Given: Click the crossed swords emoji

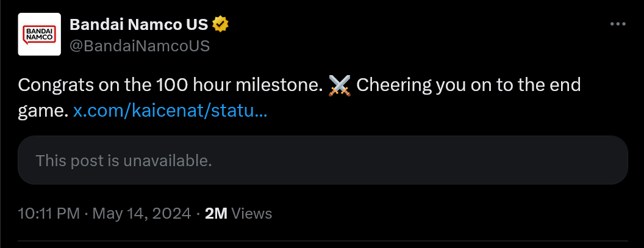Looking at the screenshot, I should click(339, 86).
